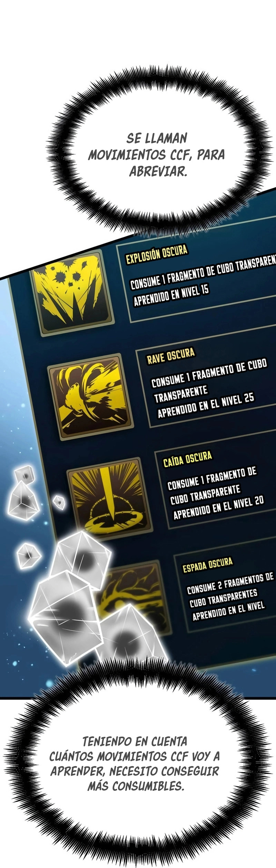This screenshot has width=276, height=868.
Task: Open the Explosión Oscura title label
Action: pos(157,254)
